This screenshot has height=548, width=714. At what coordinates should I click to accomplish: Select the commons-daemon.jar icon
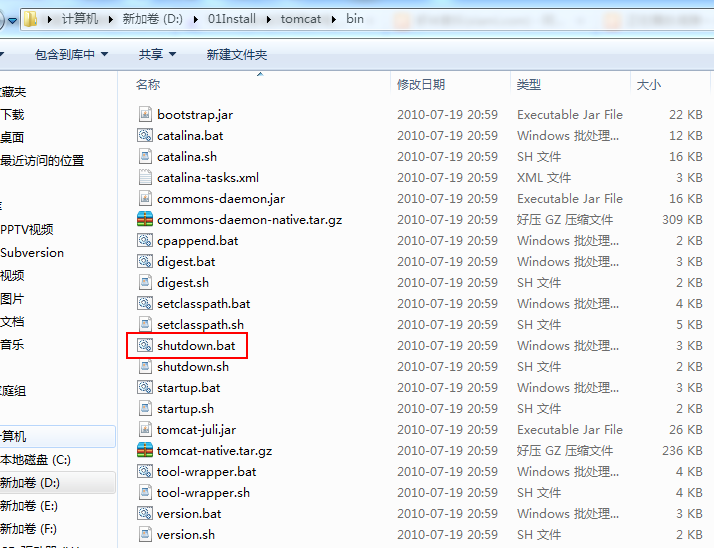[x=145, y=198]
